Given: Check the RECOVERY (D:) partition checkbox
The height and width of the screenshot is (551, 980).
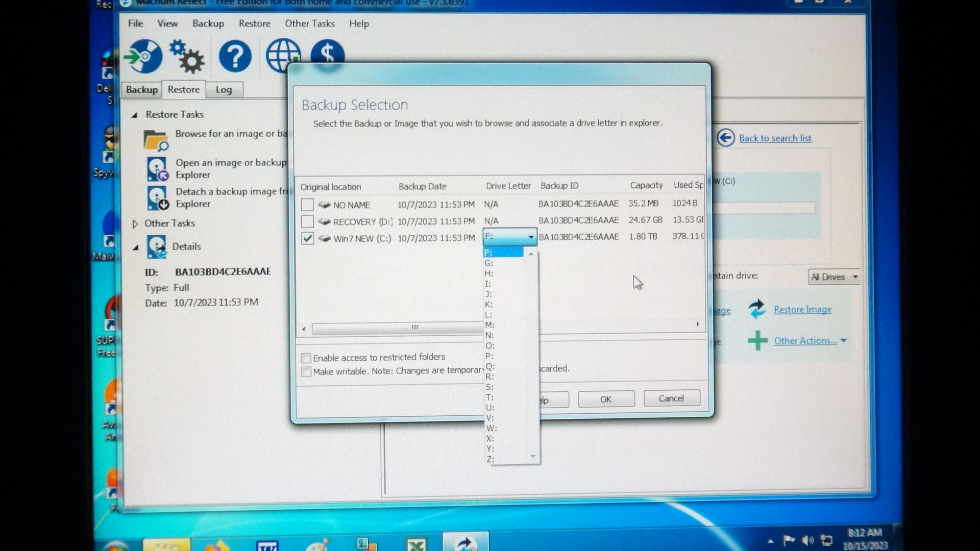Looking at the screenshot, I should (307, 221).
